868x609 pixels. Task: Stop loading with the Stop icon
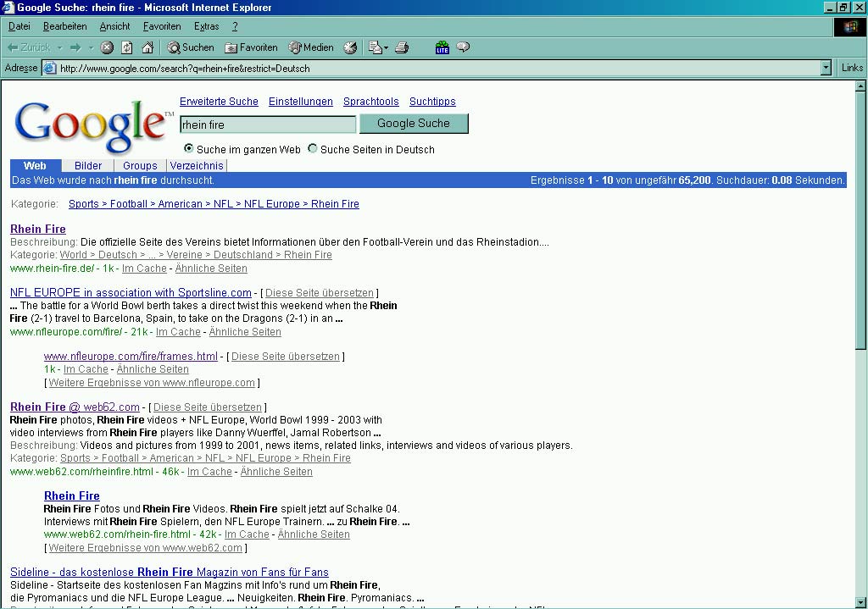pos(107,47)
